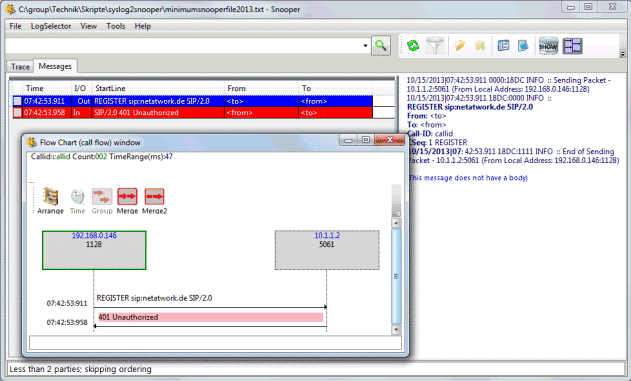This screenshot has height=381, width=631.
Task: Click the purple call flow diagram icon
Action: point(572,46)
